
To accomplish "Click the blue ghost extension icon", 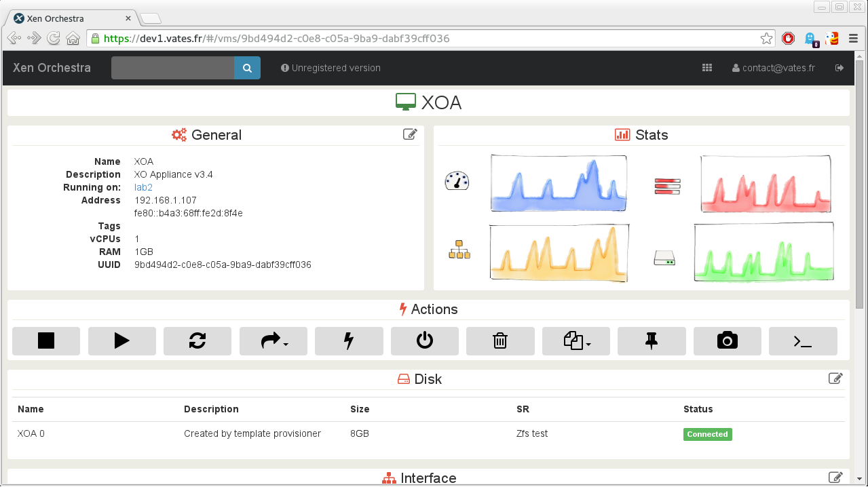I will coord(810,39).
